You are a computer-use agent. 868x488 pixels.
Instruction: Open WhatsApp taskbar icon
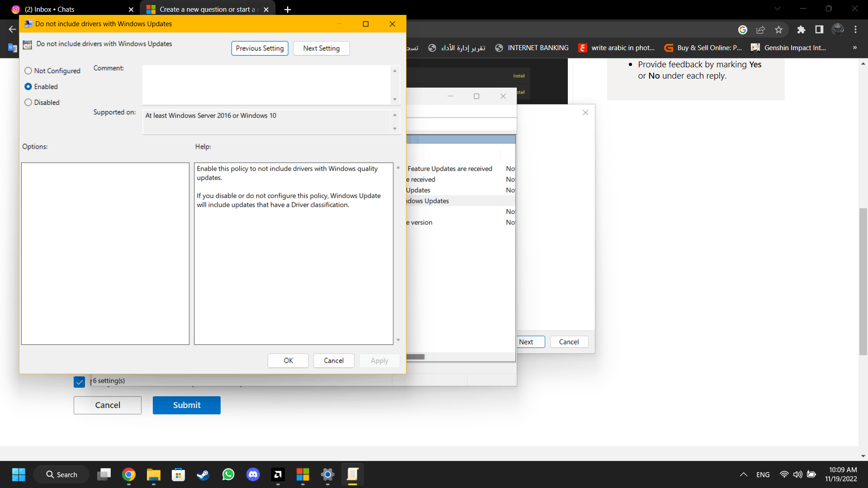click(x=228, y=474)
